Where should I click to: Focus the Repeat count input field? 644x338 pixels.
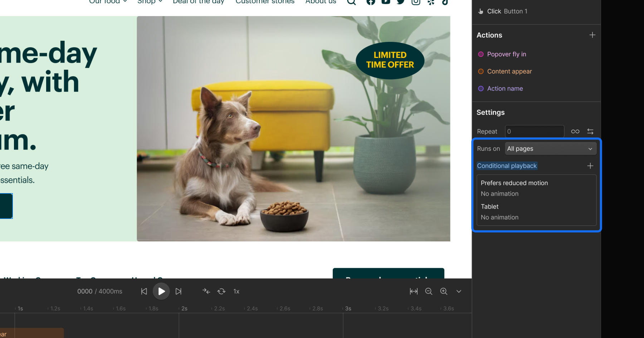tap(535, 131)
